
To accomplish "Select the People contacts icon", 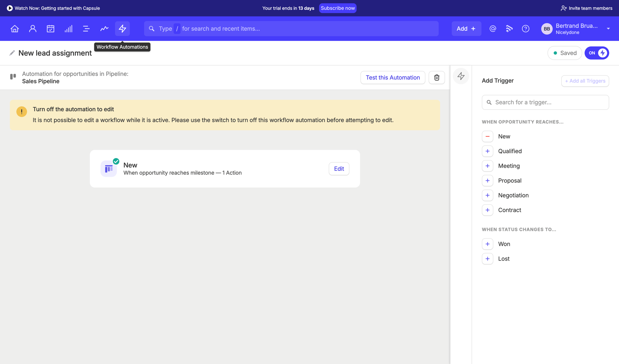I will (32, 29).
